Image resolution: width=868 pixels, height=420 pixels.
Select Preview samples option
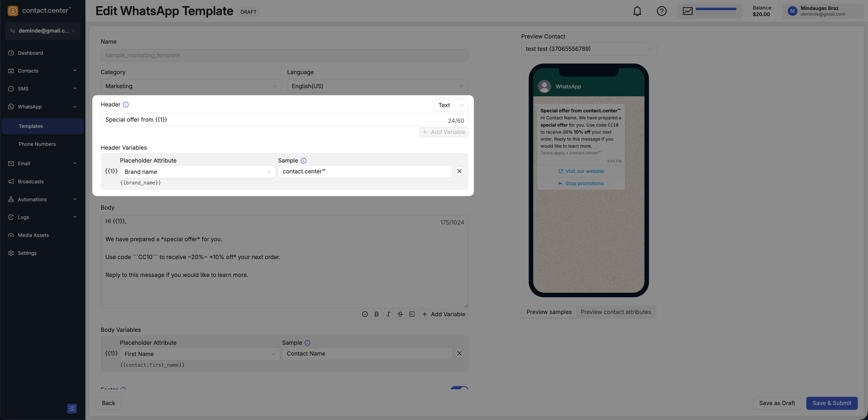click(549, 312)
